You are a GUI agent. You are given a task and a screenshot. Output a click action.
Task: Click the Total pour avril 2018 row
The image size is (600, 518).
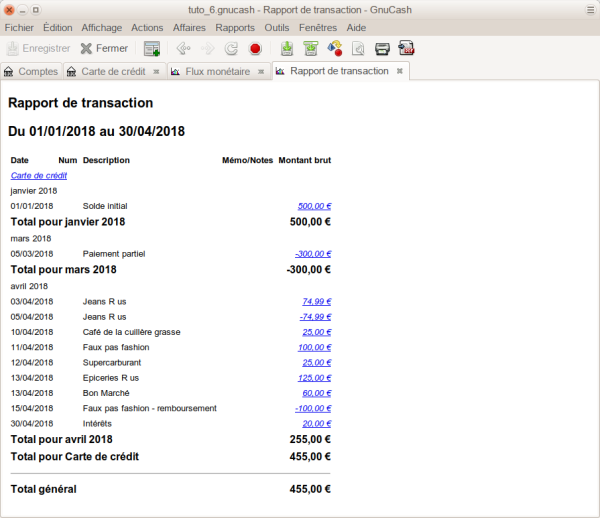pos(171,439)
